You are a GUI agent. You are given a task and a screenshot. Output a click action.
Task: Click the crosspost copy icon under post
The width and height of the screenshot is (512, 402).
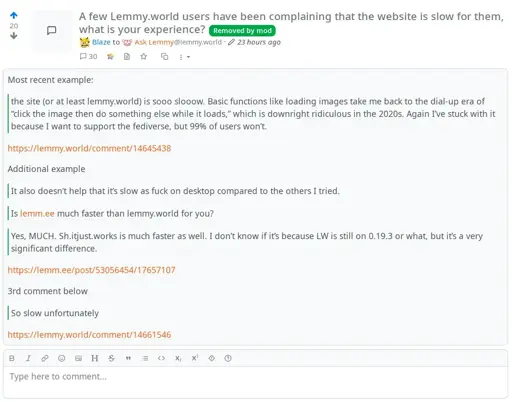coord(164,57)
